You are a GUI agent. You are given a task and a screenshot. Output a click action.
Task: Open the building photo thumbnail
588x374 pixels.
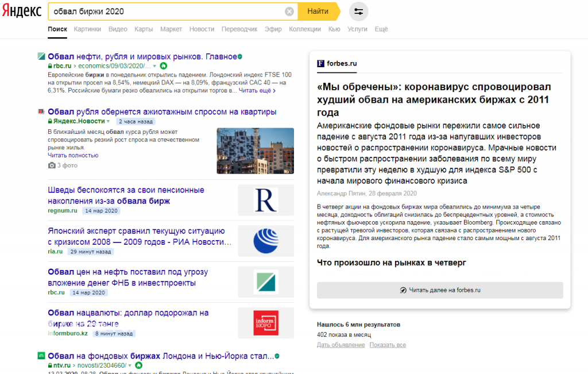pos(256,151)
